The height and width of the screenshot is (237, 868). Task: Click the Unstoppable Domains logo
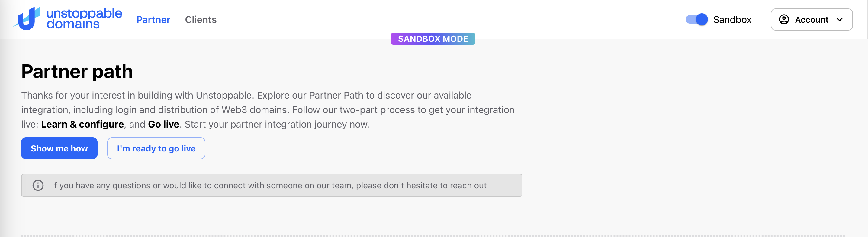(x=67, y=19)
